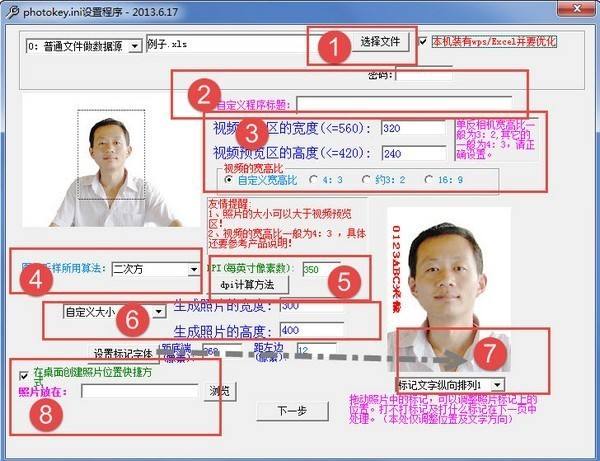Toggle 在桌面创建照片位置快捷方式 checkbox

point(24,373)
